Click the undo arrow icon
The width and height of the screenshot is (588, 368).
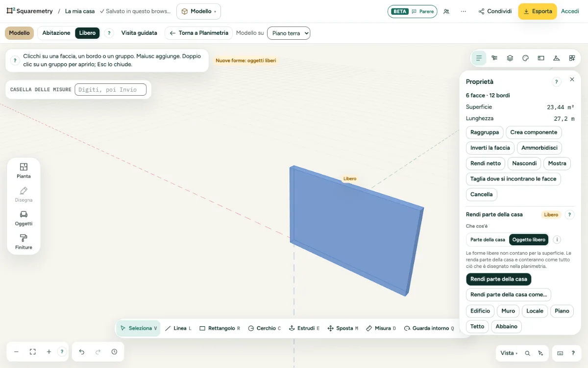pos(82,352)
